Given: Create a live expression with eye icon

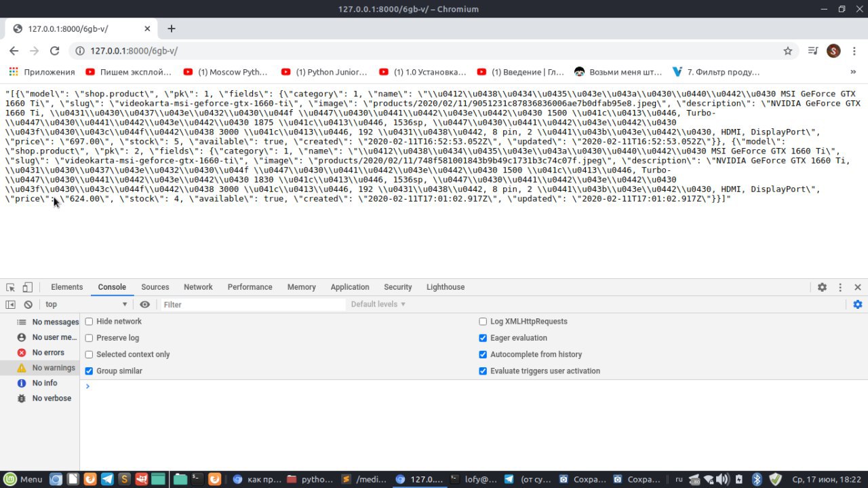Looking at the screenshot, I should click(144, 305).
